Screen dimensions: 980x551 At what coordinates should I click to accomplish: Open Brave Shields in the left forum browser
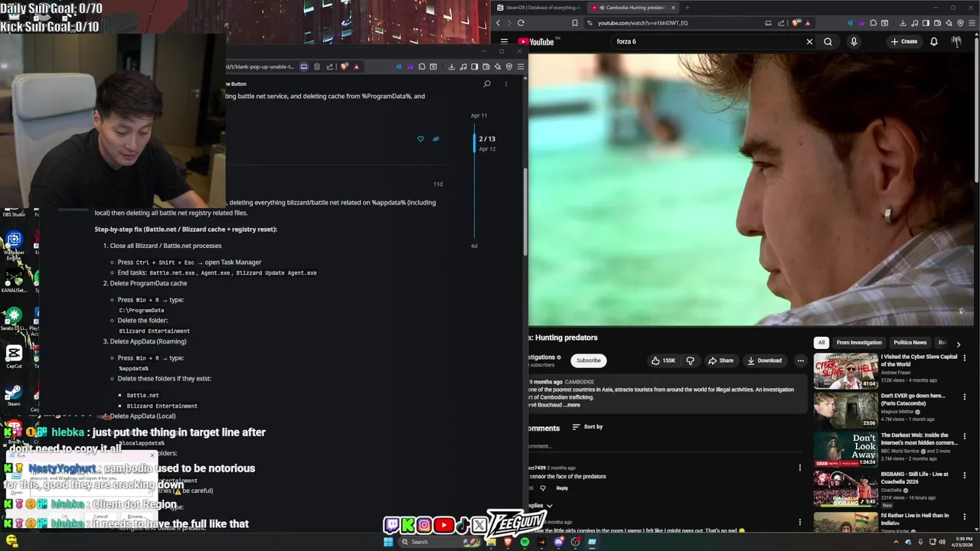345,67
